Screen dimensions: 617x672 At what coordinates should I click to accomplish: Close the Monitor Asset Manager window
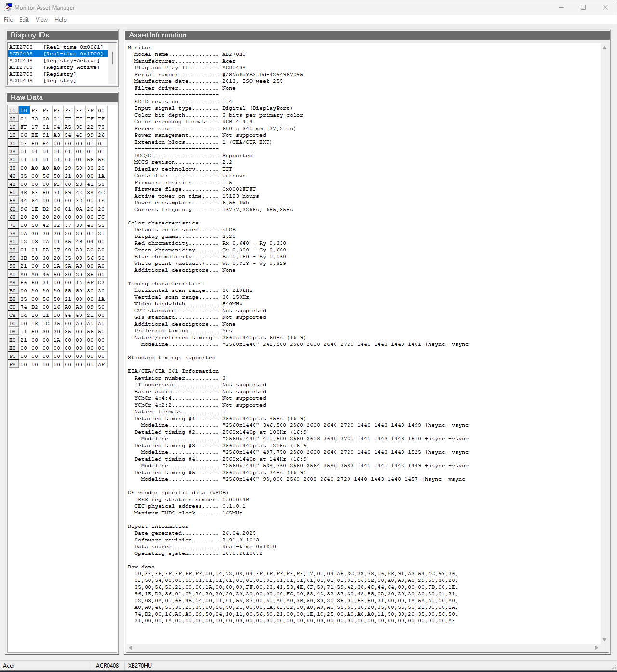(x=605, y=7)
